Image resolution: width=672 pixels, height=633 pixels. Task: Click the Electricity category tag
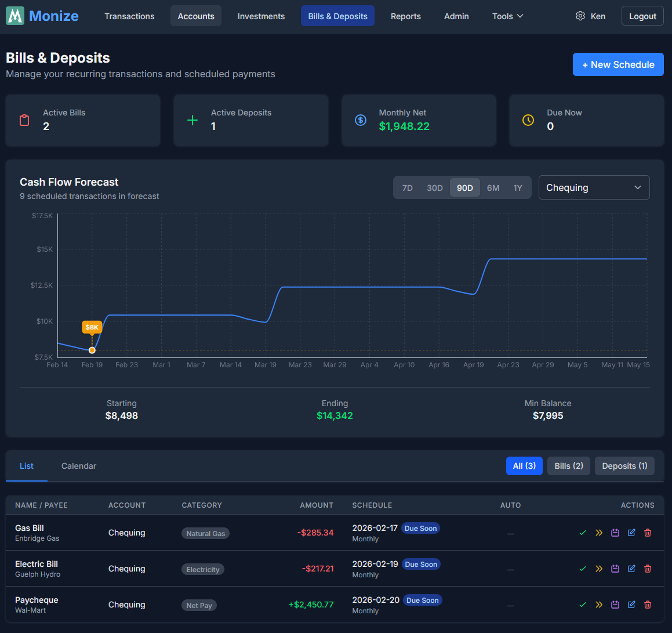(x=203, y=569)
